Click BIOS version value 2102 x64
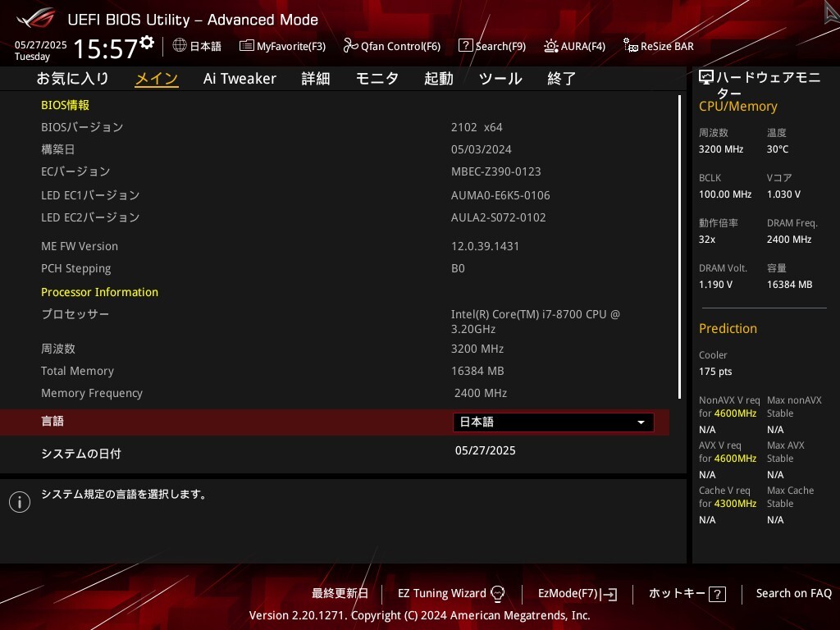The height and width of the screenshot is (630, 840). [x=477, y=127]
